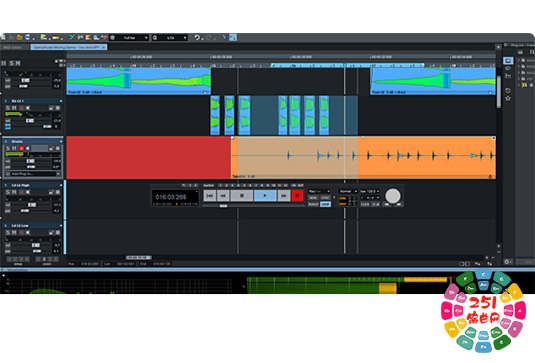
Task: Click the mouse mode icon next to redo
Action: point(224,37)
